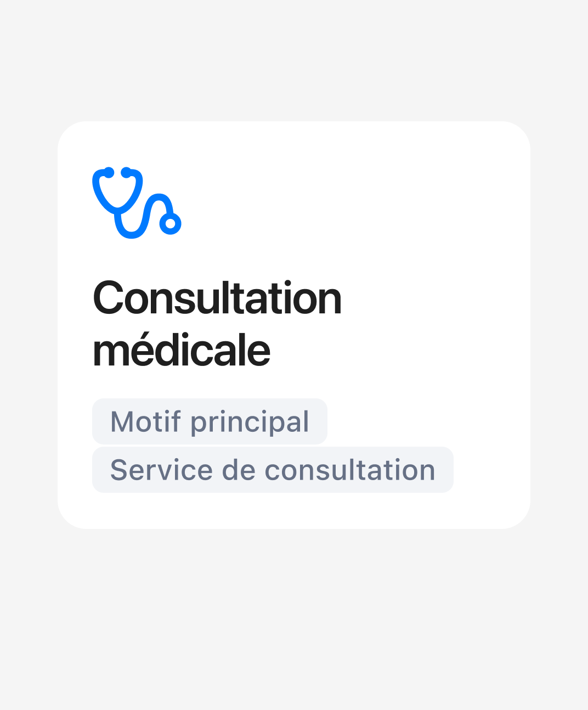Select the medical consultation icon
This screenshot has width=588, height=710.
pos(136,203)
